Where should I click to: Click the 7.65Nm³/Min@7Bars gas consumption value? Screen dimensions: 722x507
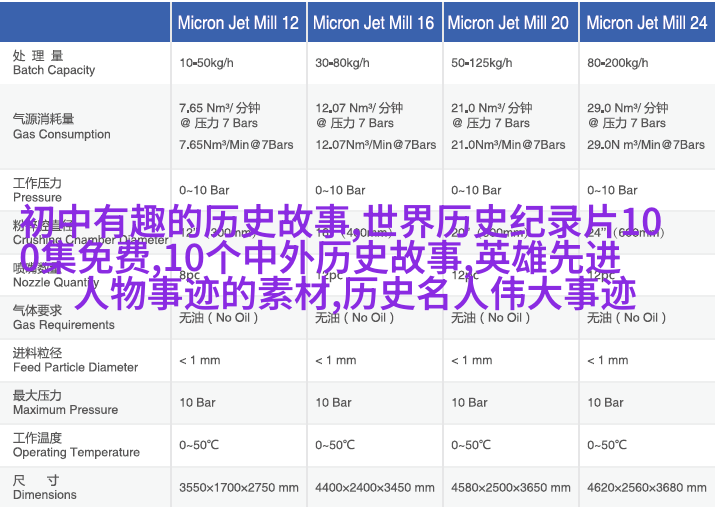(x=236, y=145)
